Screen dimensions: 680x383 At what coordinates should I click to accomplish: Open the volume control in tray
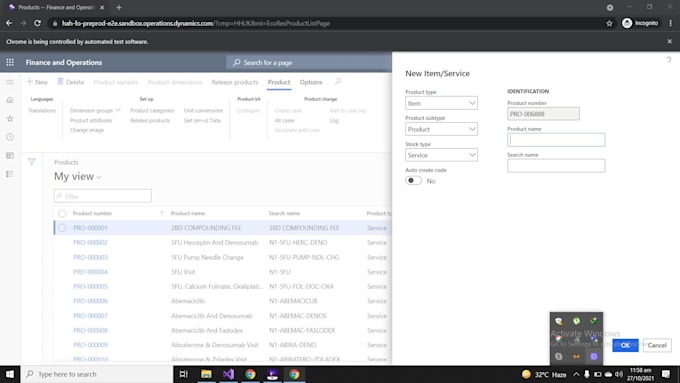[619, 374]
